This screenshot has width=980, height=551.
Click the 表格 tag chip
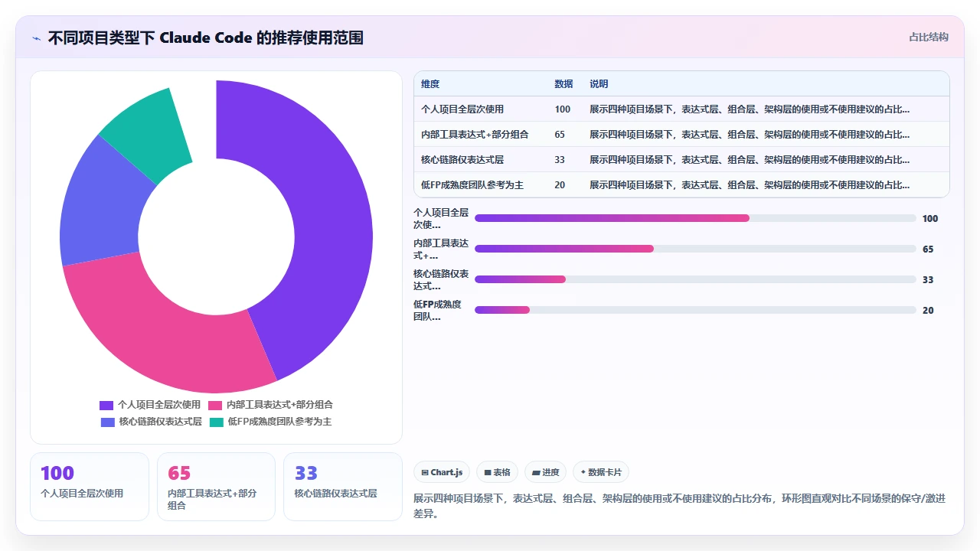tap(498, 472)
